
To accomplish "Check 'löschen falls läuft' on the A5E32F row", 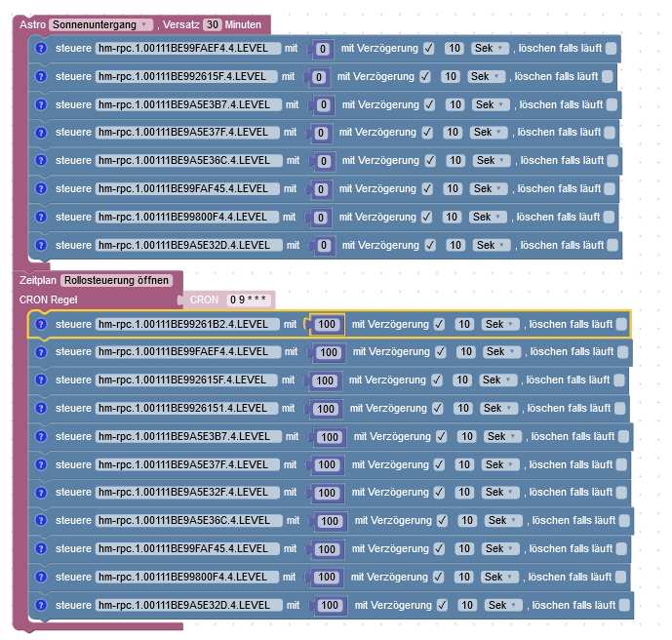I will coord(621,493).
